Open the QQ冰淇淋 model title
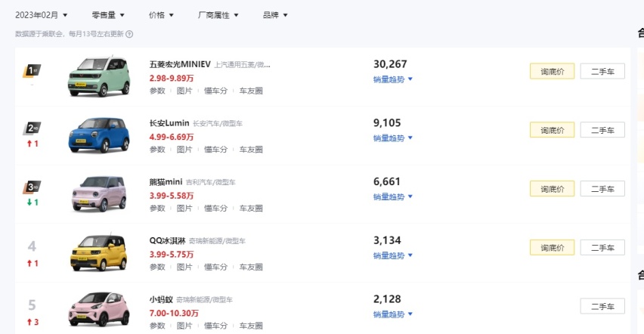The width and height of the screenshot is (644, 334). click(x=167, y=241)
